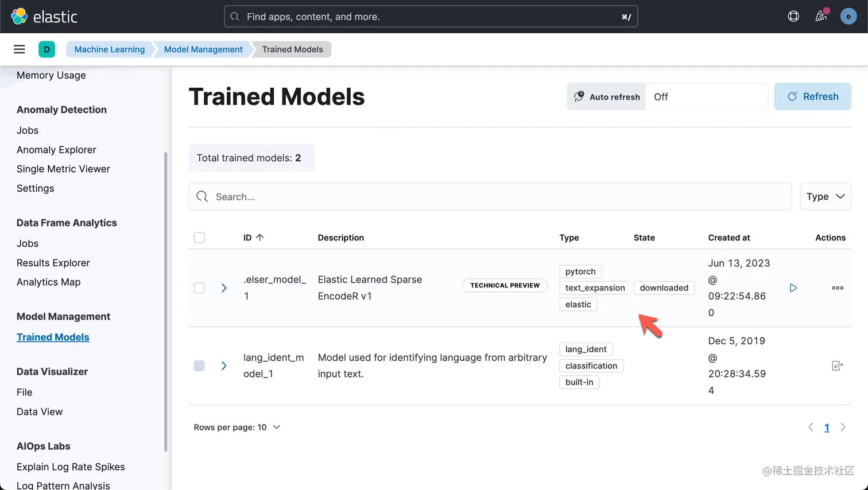
Task: Click the sidebar vertical scrollbar
Action: tap(165, 301)
